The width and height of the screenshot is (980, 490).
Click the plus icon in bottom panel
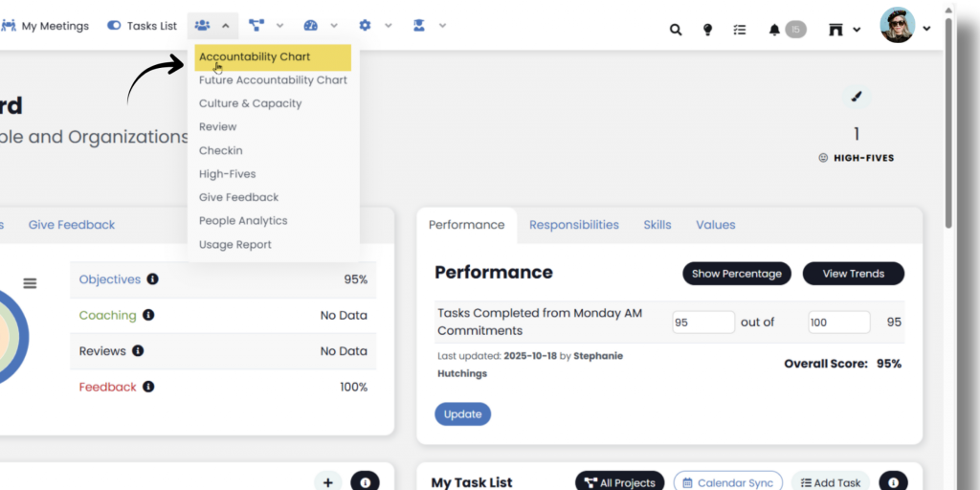click(327, 482)
